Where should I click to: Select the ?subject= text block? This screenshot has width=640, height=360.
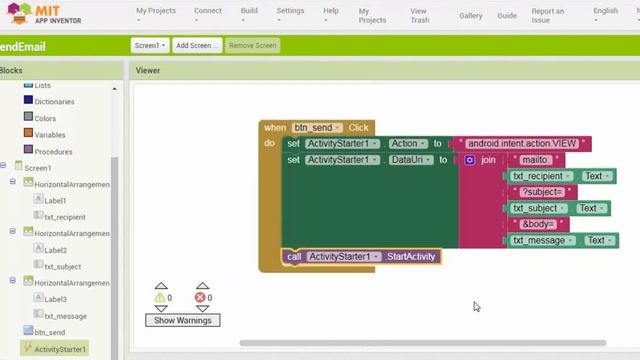pos(542,192)
